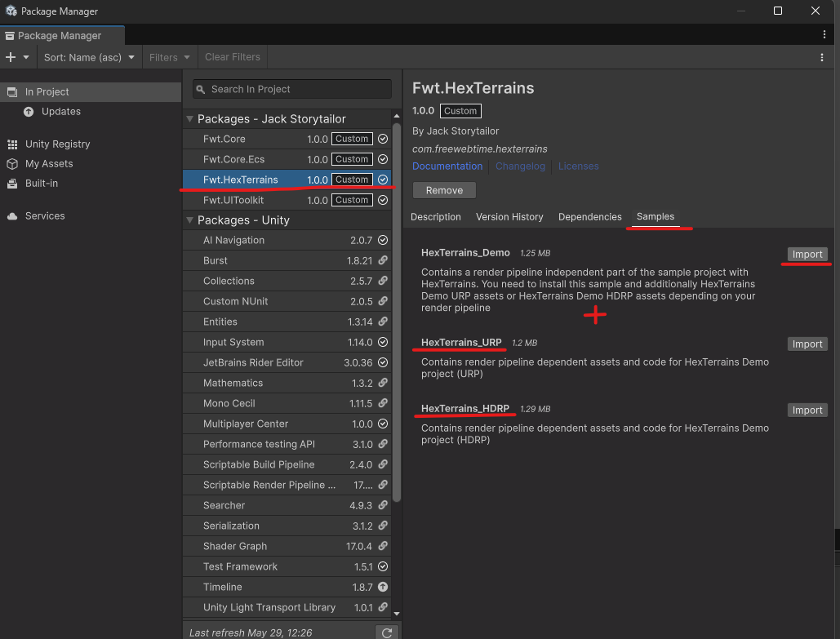Click the list scroll up arrow
The image size is (840, 639).
tap(397, 116)
